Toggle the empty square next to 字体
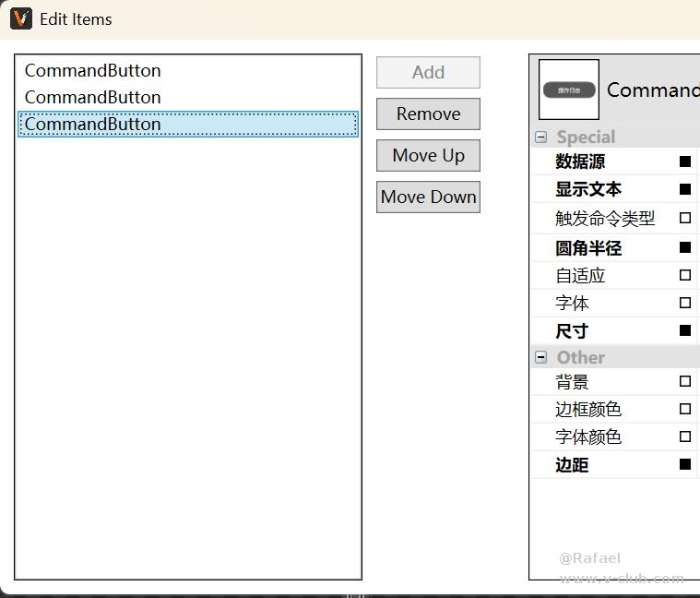This screenshot has height=598, width=700. click(685, 303)
